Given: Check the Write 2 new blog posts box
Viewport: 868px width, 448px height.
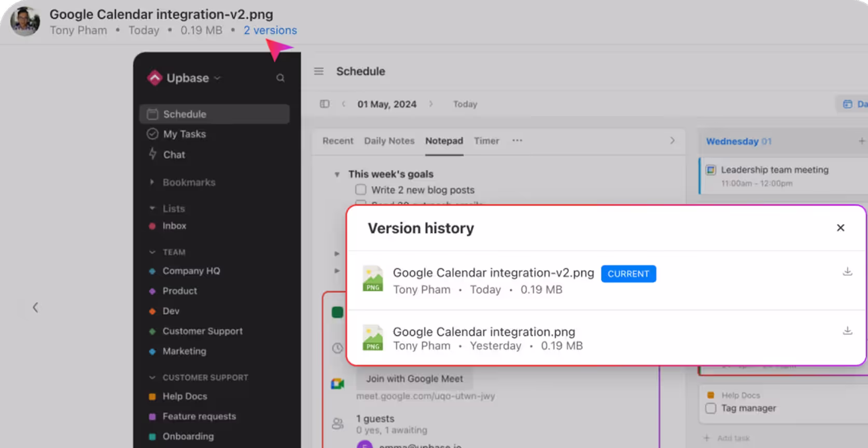Looking at the screenshot, I should click(x=361, y=190).
